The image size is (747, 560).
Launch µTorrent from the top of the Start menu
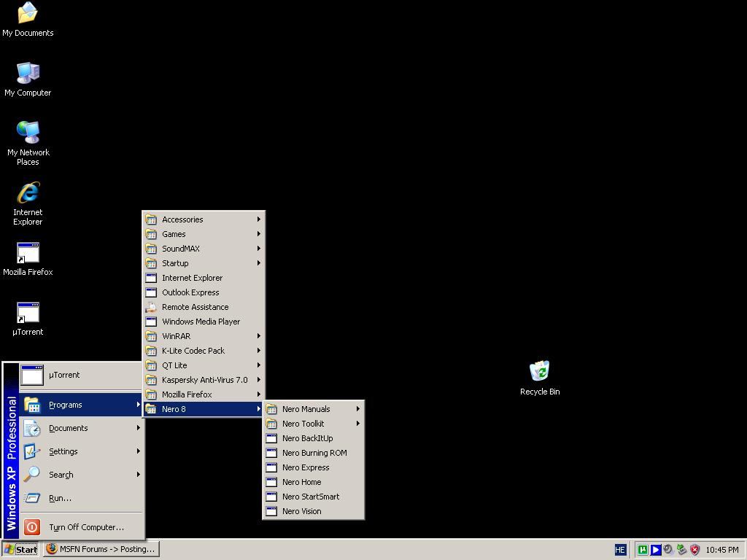[82, 376]
